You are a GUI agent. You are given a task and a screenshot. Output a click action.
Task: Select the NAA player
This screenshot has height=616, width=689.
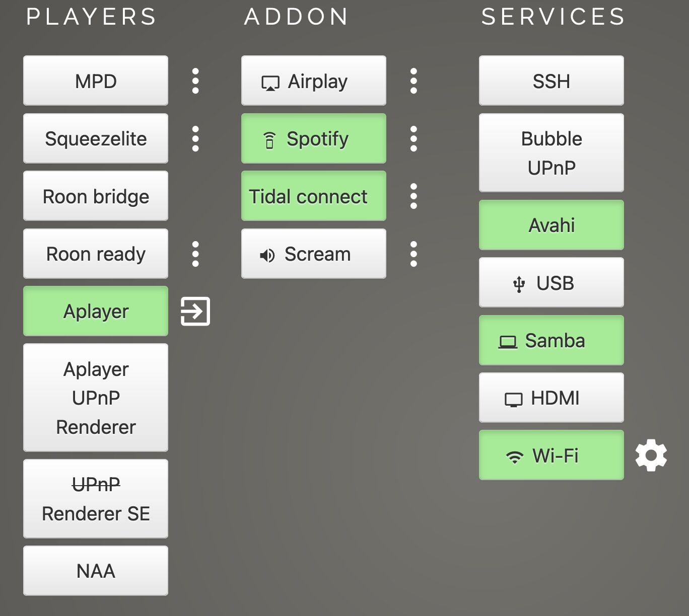point(96,571)
